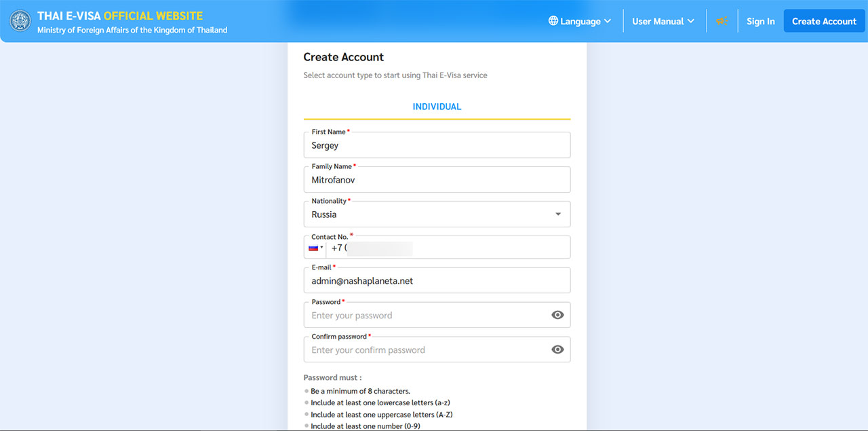The image size is (868, 431).
Task: Toggle visibility of the Confirm password field
Action: pos(557,350)
